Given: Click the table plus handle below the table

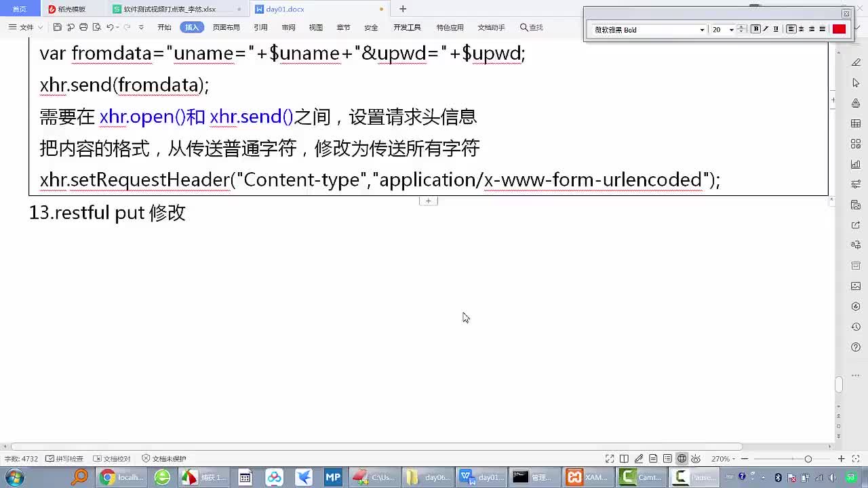Looking at the screenshot, I should 428,201.
